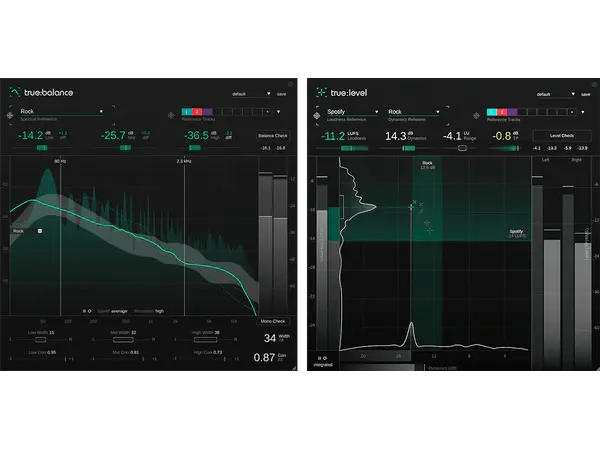Click the Mid Width stereo slider handle
Screen dimensions: 600x450
coord(123,339)
